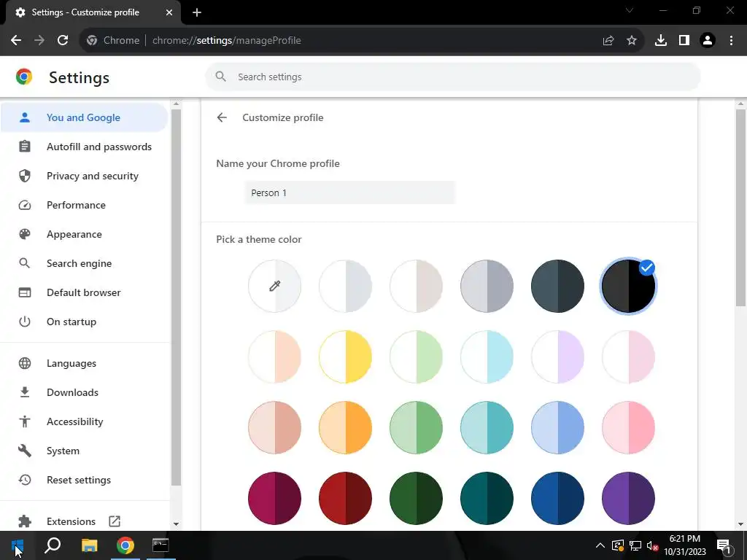Choose the yellow theme color
The height and width of the screenshot is (560, 747).
tap(345, 357)
